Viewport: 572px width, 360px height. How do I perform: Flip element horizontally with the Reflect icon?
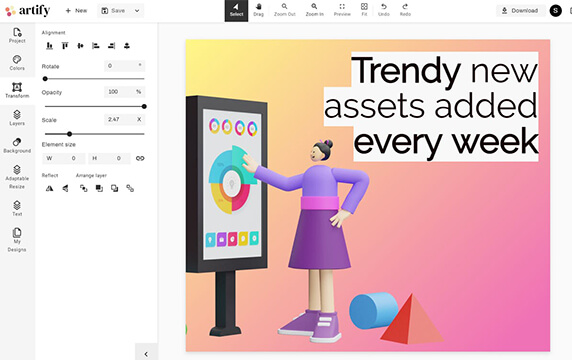tap(49, 188)
